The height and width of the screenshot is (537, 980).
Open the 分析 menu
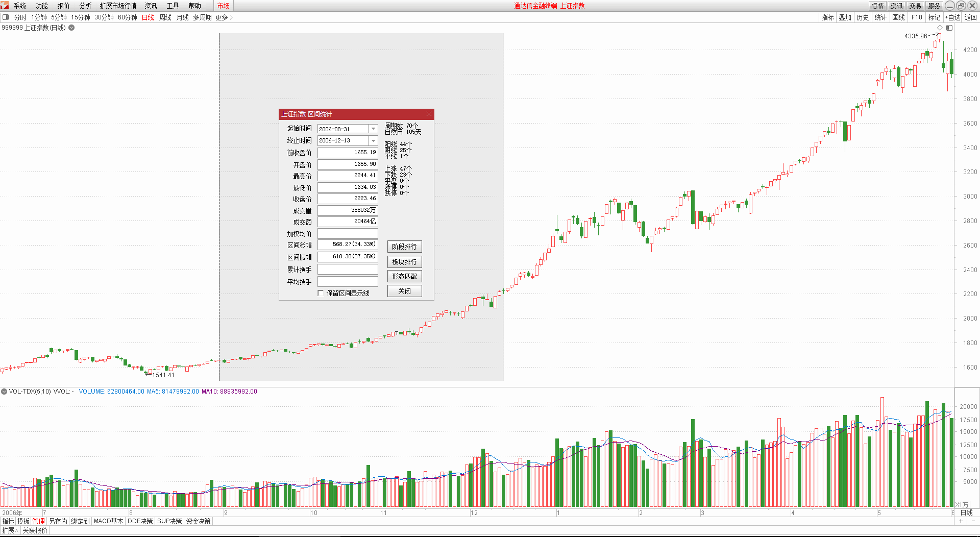(85, 6)
